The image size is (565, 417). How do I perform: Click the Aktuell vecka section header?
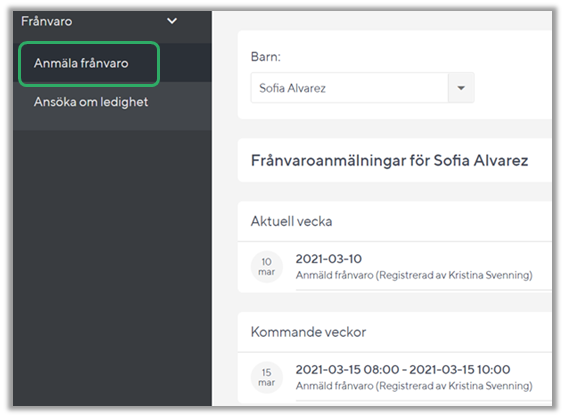[291, 221]
